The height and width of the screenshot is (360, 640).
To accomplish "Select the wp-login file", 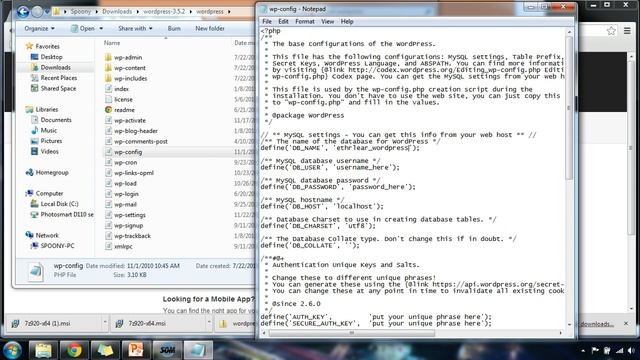I will pyautogui.click(x=126, y=194).
